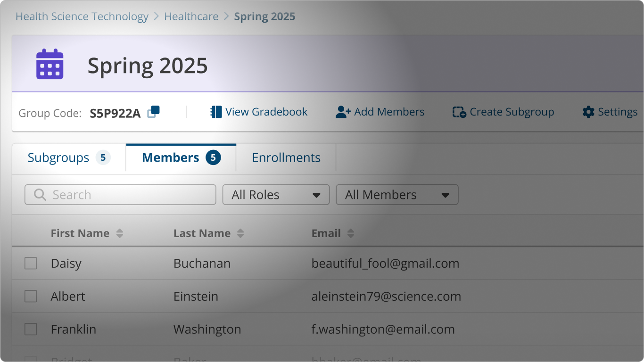Image resolution: width=644 pixels, height=362 pixels.
Task: Click the Health Science Technology breadcrumb link
Action: click(82, 16)
